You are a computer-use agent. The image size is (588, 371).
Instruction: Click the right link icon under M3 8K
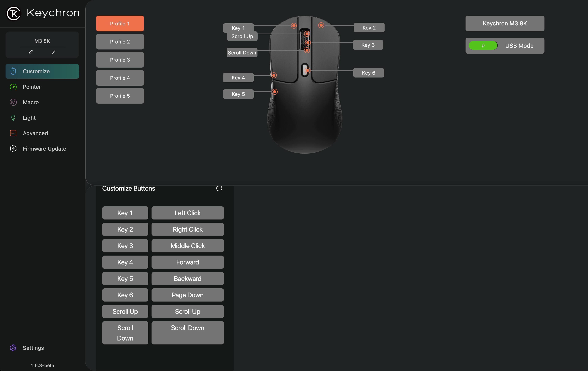53,52
